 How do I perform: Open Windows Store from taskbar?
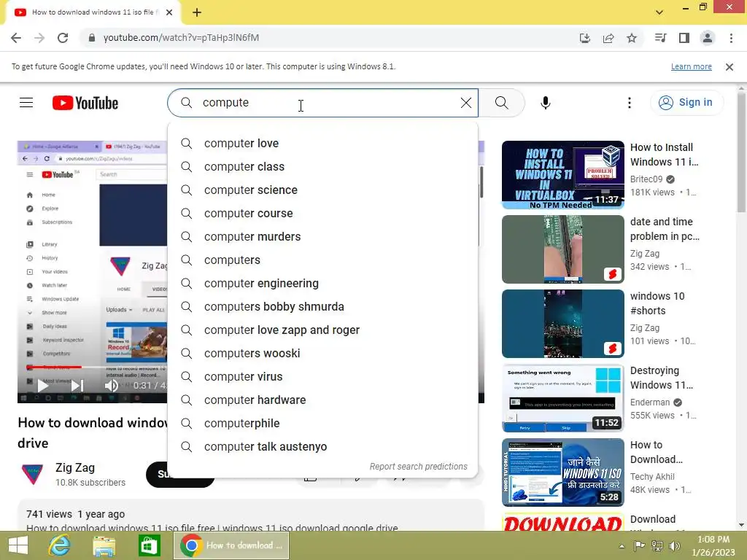pyautogui.click(x=149, y=545)
